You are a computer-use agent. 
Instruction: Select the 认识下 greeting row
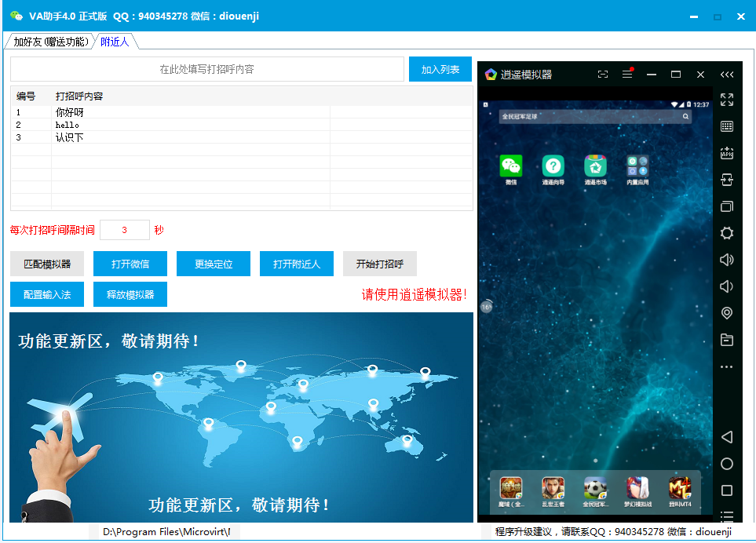click(242, 137)
